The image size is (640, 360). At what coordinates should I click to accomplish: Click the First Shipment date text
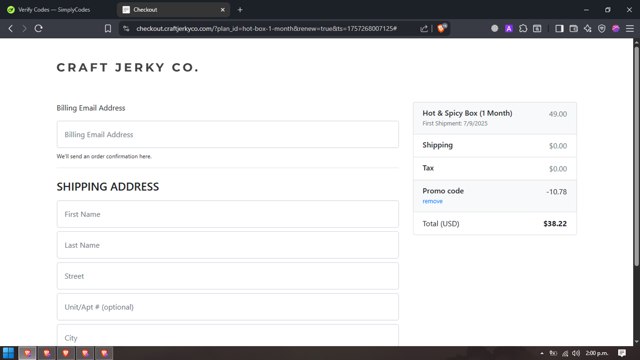455,123
